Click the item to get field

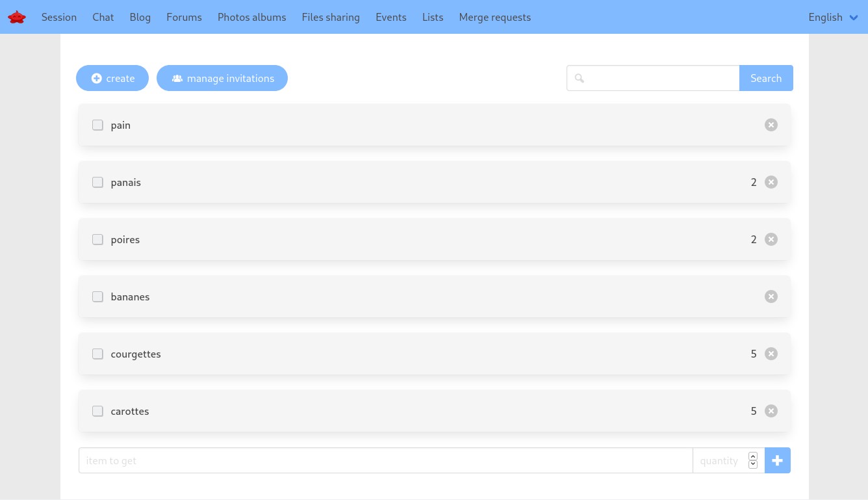click(x=386, y=460)
